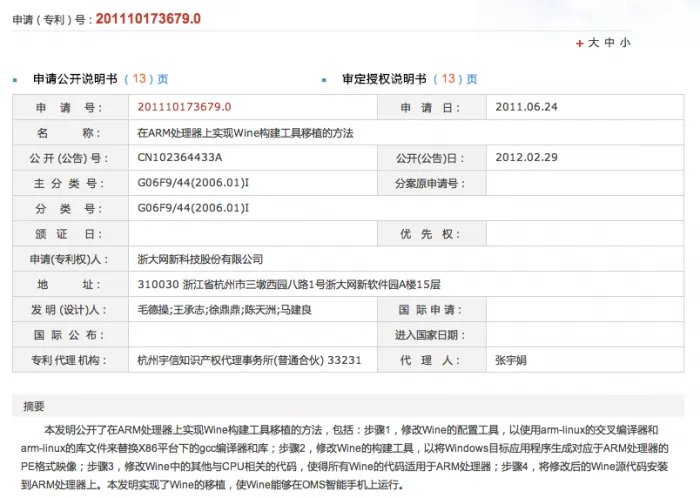Click the bullet icon before 申请公开说明书
700x498 pixels.
pos(15,80)
